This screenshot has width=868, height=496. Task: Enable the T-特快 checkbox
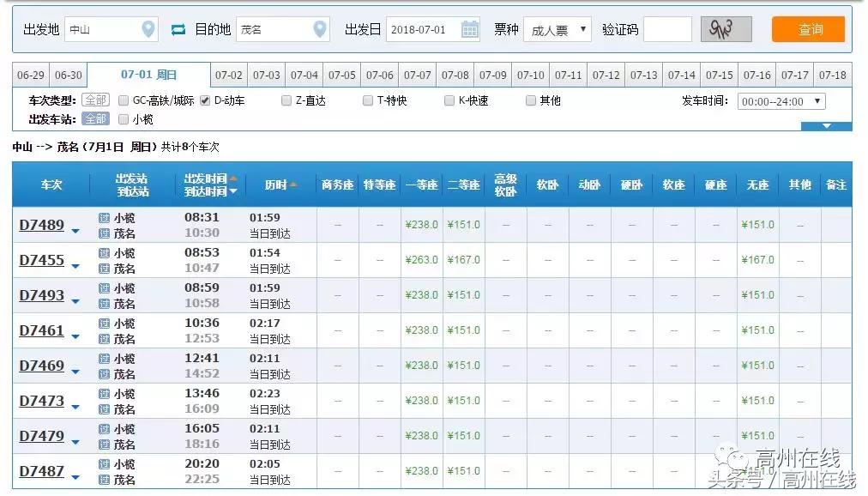(x=368, y=100)
